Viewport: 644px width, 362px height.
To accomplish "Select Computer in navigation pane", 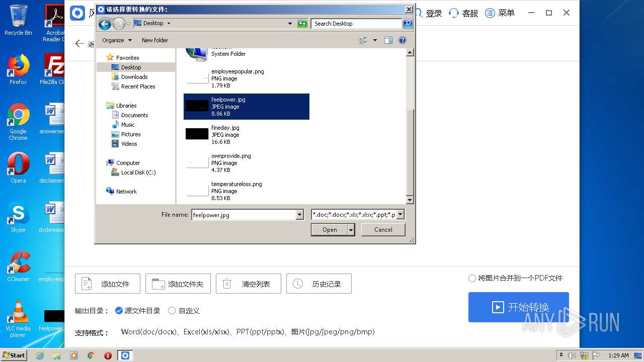I will pos(128,163).
